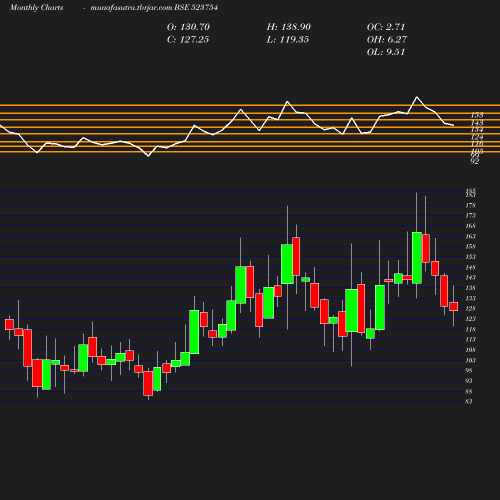
Task: Select the low value 'L: 119.35'
Action: click(x=287, y=40)
